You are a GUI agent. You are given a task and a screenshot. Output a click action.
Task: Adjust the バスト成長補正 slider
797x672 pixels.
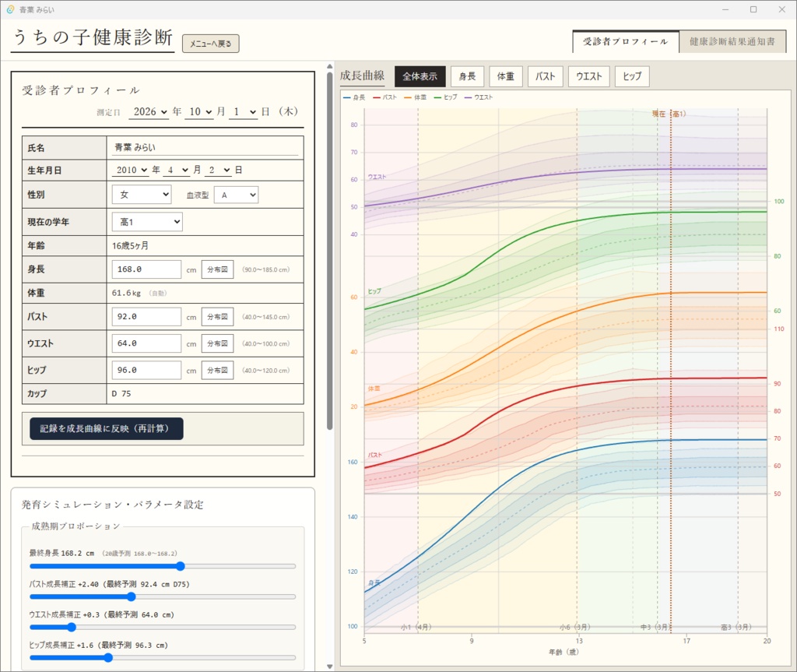[x=163, y=596]
